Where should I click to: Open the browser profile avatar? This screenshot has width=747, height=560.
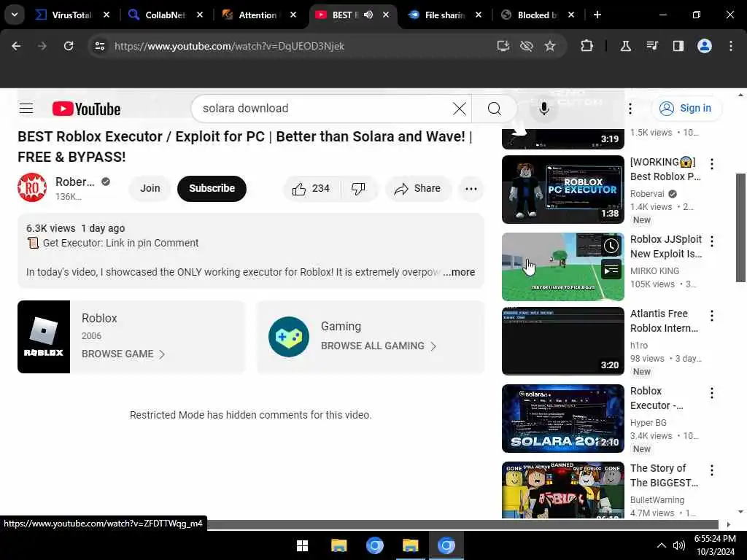point(705,46)
